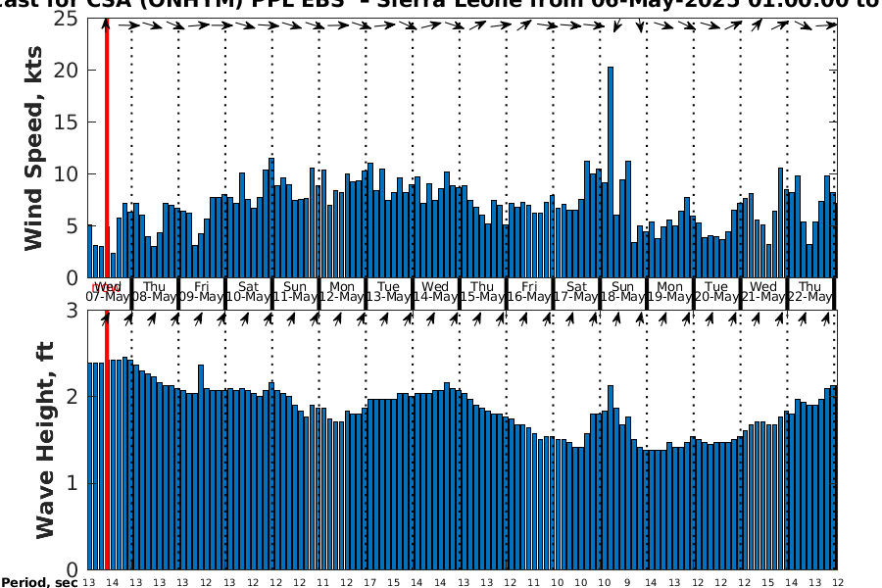Select the "Tue 13-May" date label
This screenshot has width=882, height=588.
[389, 291]
